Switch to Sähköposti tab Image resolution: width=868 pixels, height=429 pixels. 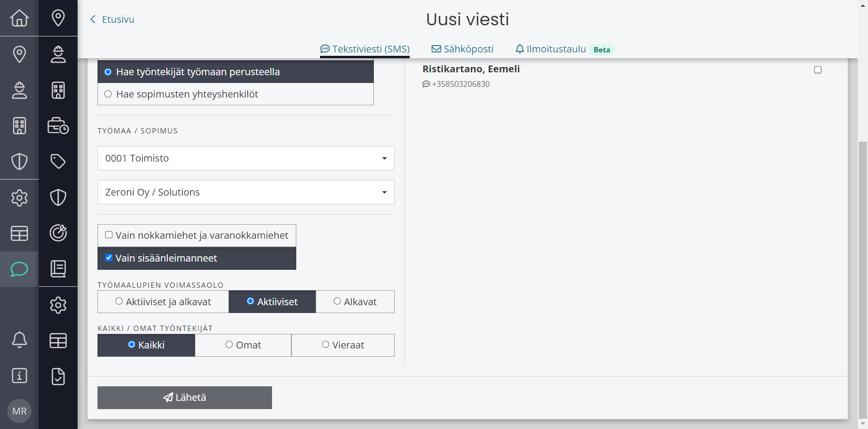pyautogui.click(x=463, y=49)
